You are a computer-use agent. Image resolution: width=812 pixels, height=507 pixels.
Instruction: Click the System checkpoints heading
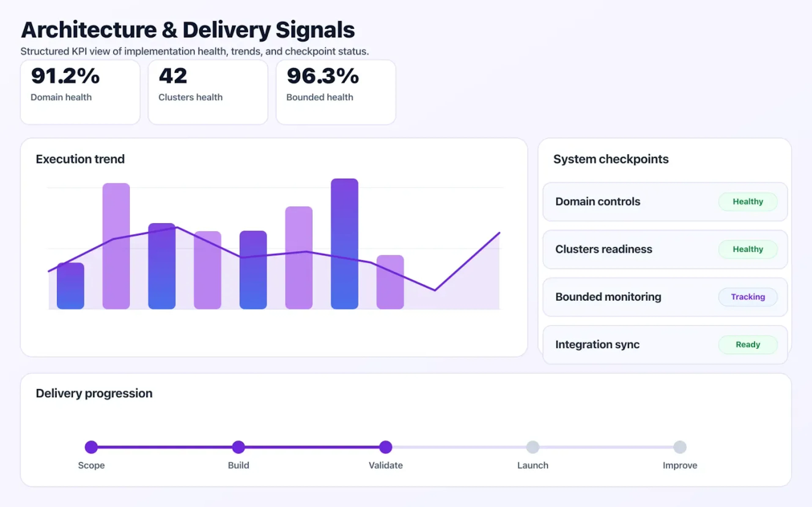coord(611,159)
